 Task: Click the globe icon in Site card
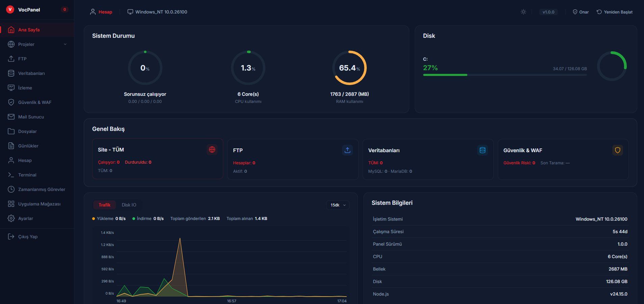click(x=212, y=149)
